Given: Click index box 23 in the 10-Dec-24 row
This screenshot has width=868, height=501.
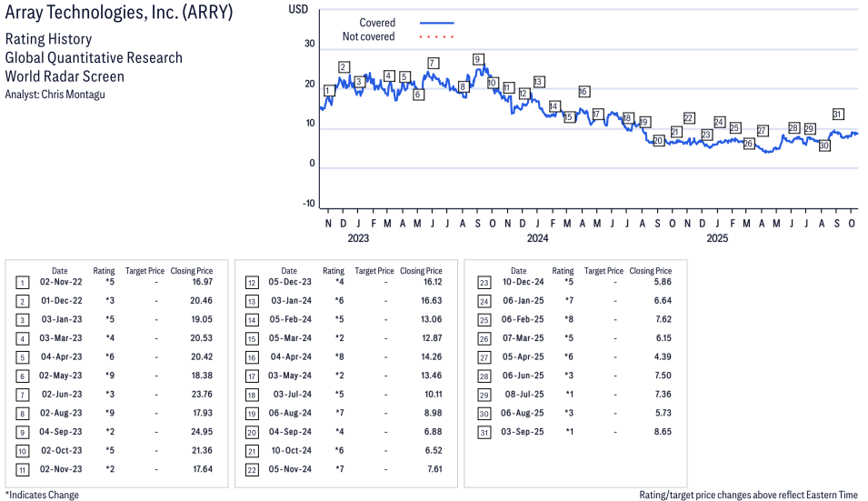Looking at the screenshot, I should tap(483, 283).
